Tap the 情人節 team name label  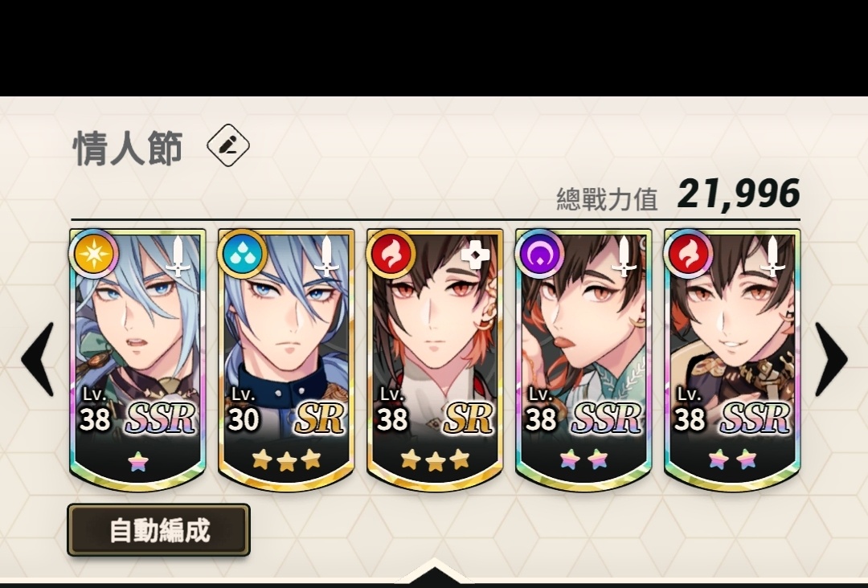(x=128, y=149)
